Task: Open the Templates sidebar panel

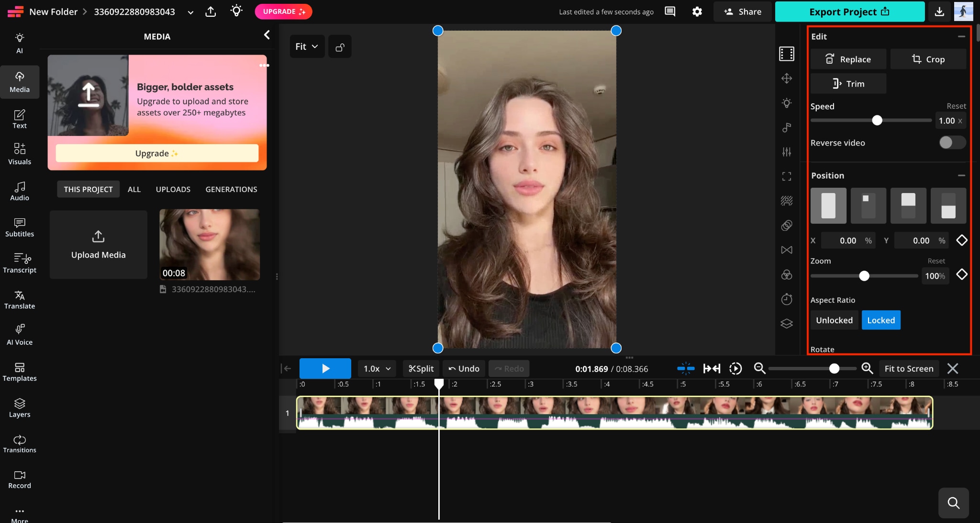Action: 20,372
